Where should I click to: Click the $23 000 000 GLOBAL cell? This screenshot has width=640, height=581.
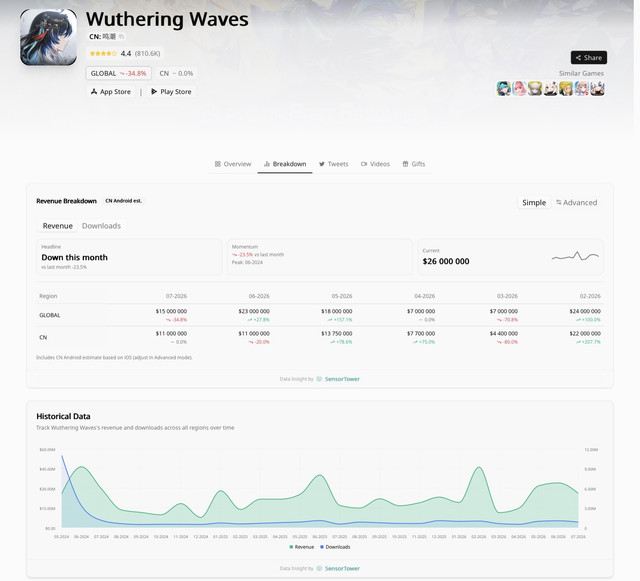(x=254, y=311)
